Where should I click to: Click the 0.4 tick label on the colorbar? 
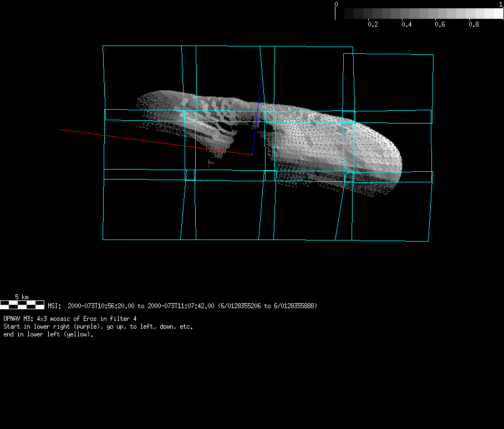(406, 24)
